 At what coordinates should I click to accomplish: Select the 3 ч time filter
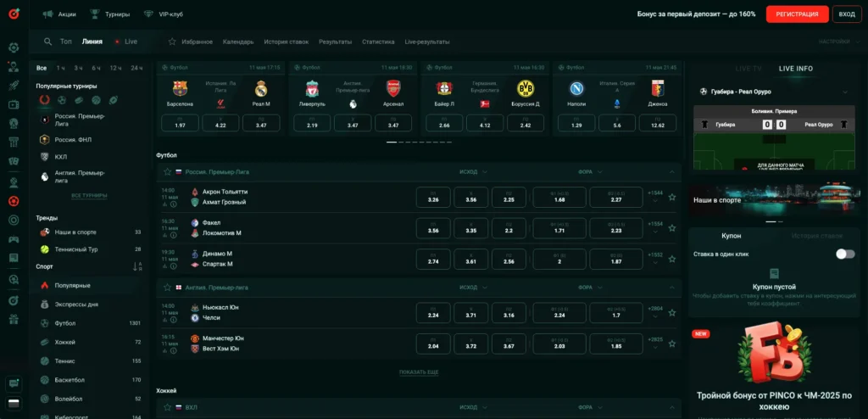coord(78,68)
